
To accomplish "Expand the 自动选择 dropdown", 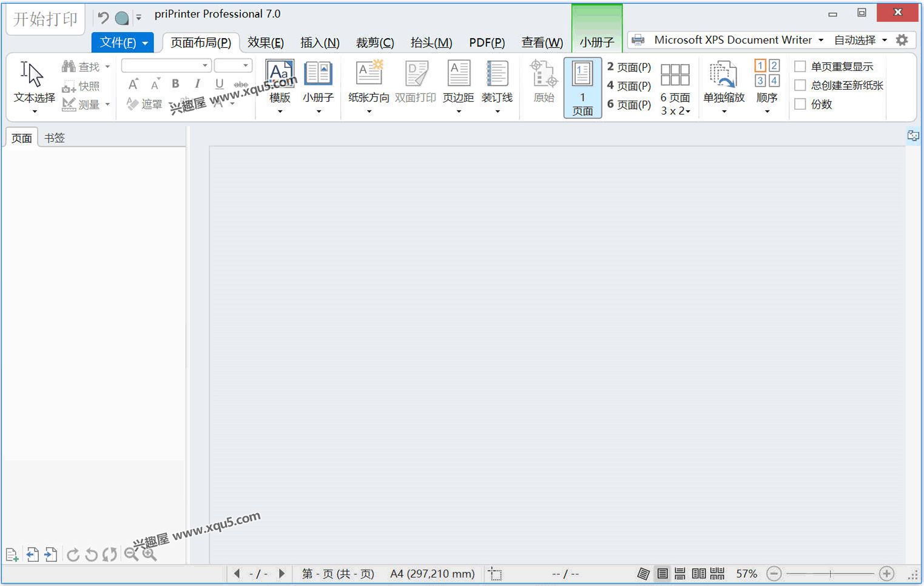I will [x=860, y=40].
